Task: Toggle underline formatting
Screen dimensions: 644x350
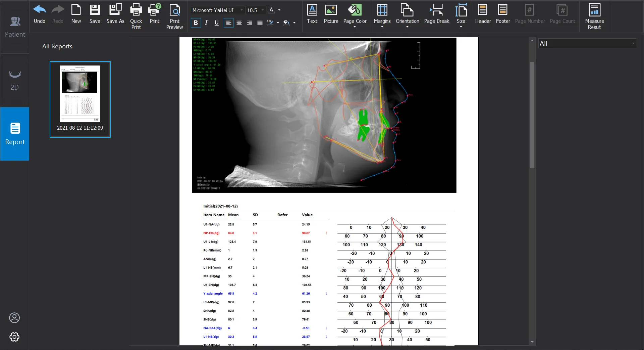Action: [x=217, y=23]
